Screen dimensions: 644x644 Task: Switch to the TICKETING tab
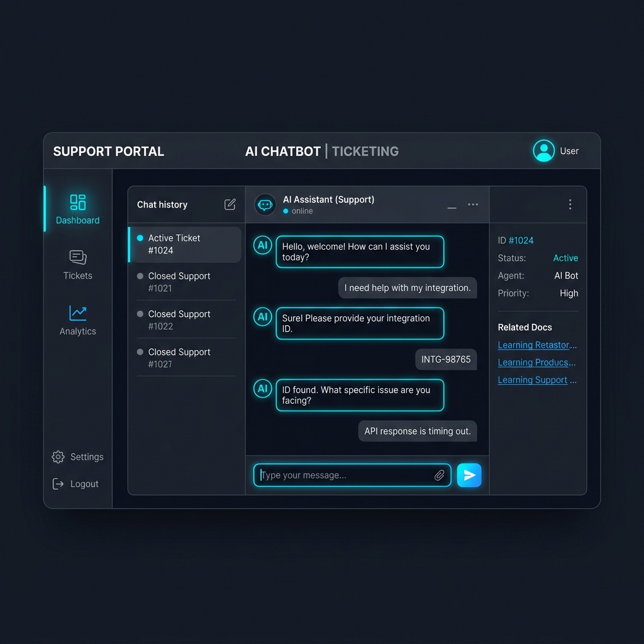point(365,151)
